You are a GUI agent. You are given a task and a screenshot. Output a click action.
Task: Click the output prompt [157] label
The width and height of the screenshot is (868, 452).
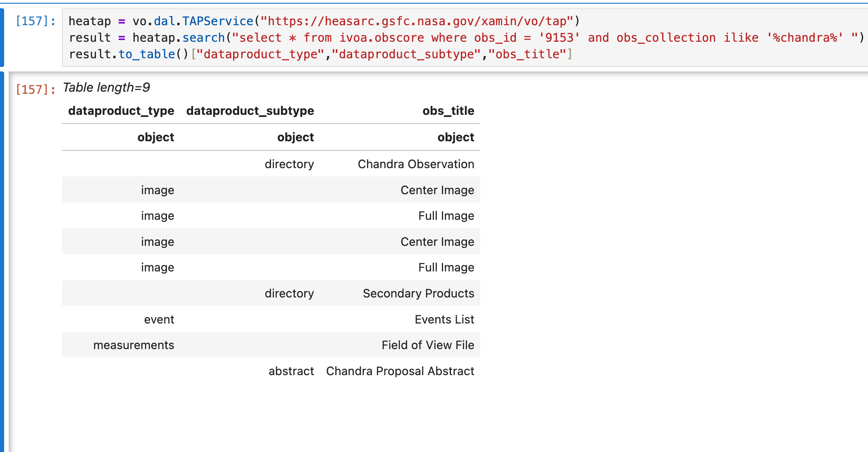coord(35,89)
